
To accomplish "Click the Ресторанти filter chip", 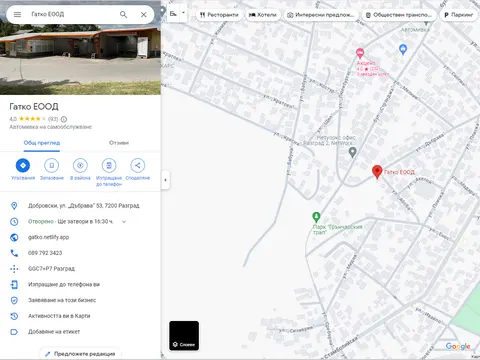I will pyautogui.click(x=219, y=15).
